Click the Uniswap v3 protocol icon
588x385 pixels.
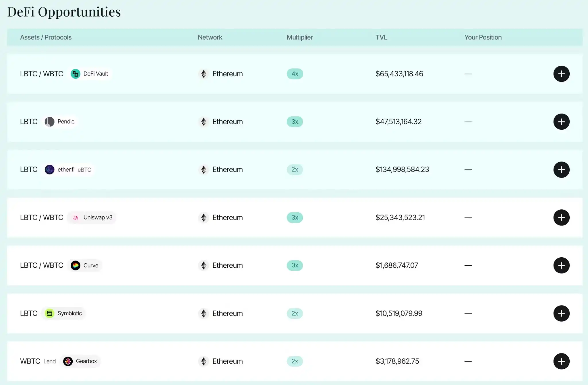coord(76,217)
